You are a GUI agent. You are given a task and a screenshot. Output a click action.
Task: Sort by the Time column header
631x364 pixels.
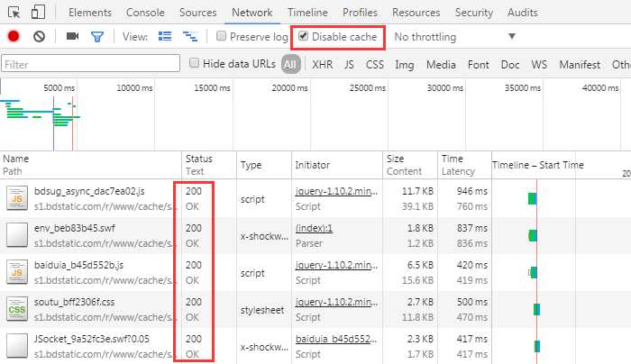[x=465, y=165]
